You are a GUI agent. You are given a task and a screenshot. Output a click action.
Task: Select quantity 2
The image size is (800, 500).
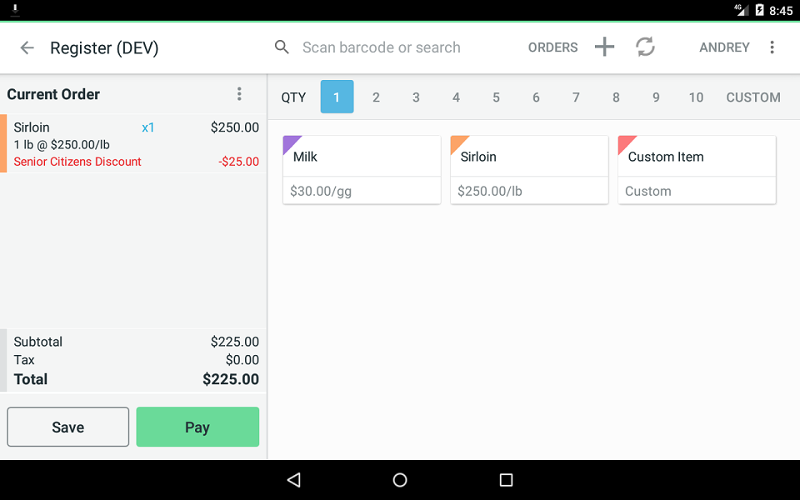pyautogui.click(x=376, y=97)
